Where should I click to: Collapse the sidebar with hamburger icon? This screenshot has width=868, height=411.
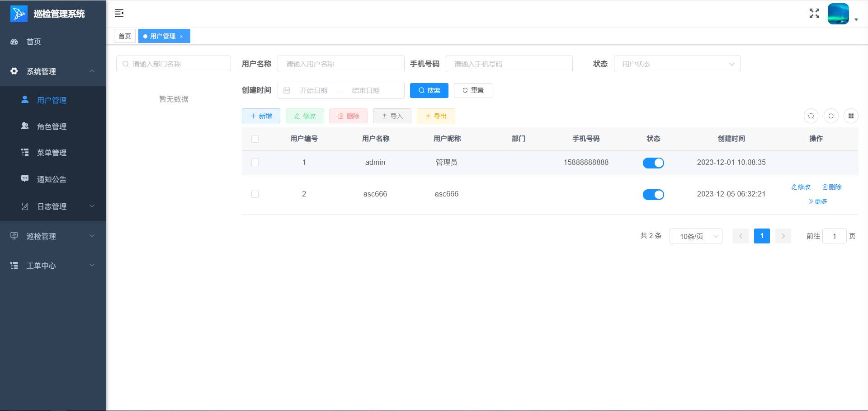coord(119,13)
